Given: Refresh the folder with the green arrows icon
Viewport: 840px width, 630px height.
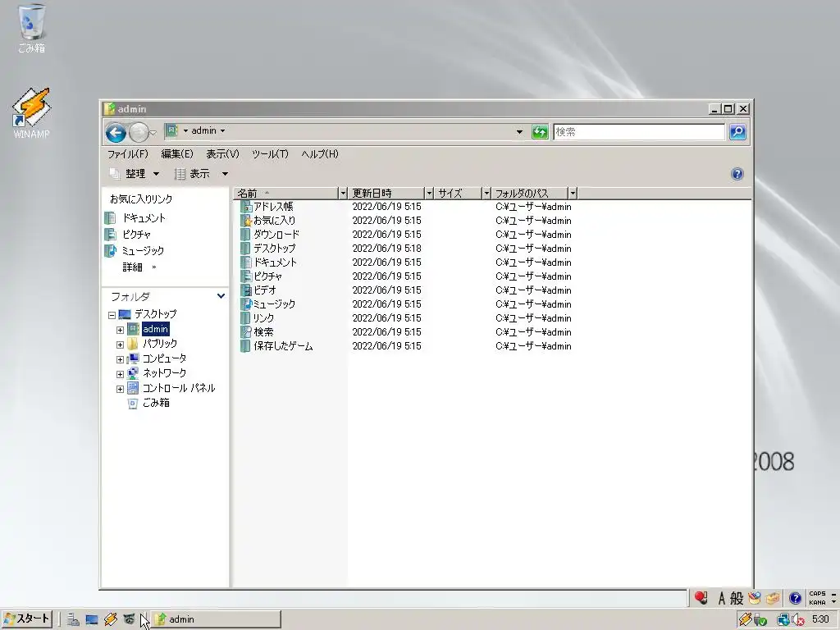Looking at the screenshot, I should click(x=540, y=132).
